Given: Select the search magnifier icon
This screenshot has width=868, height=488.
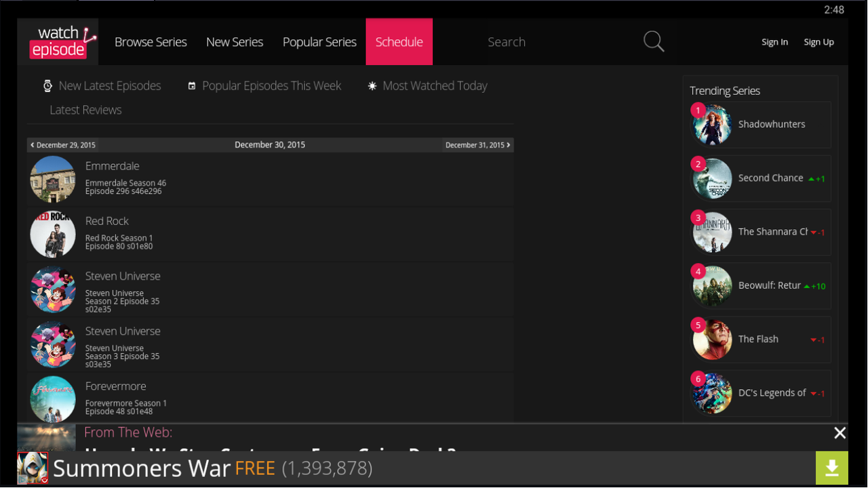Looking at the screenshot, I should [653, 41].
